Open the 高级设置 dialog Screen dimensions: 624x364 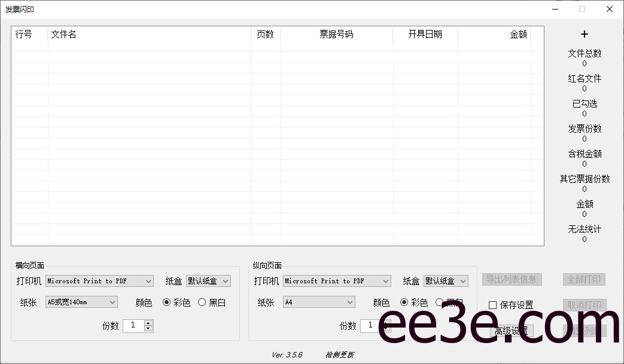pos(512,331)
